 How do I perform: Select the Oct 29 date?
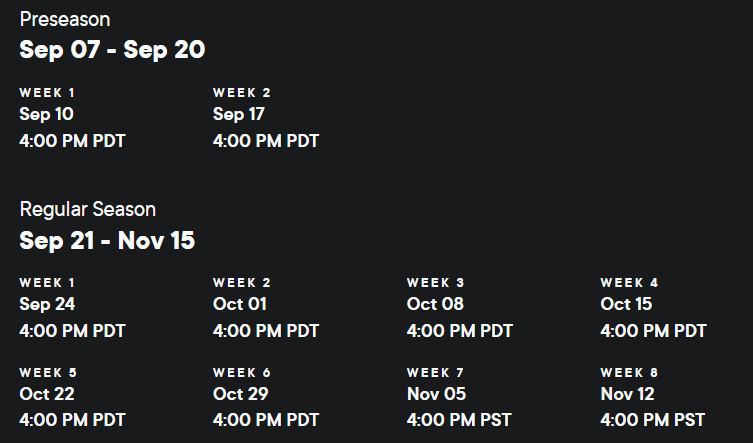coord(240,394)
